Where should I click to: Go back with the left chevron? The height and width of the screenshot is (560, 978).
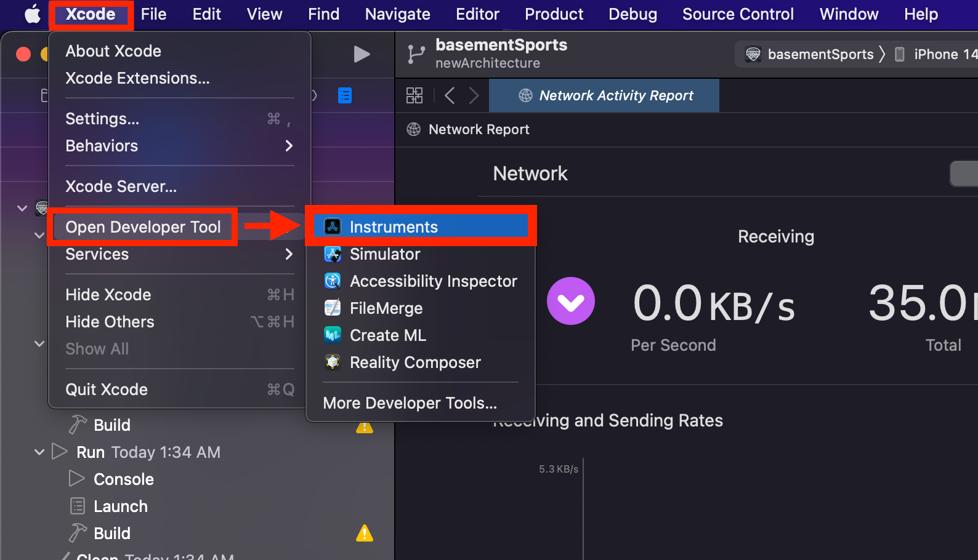tap(450, 95)
